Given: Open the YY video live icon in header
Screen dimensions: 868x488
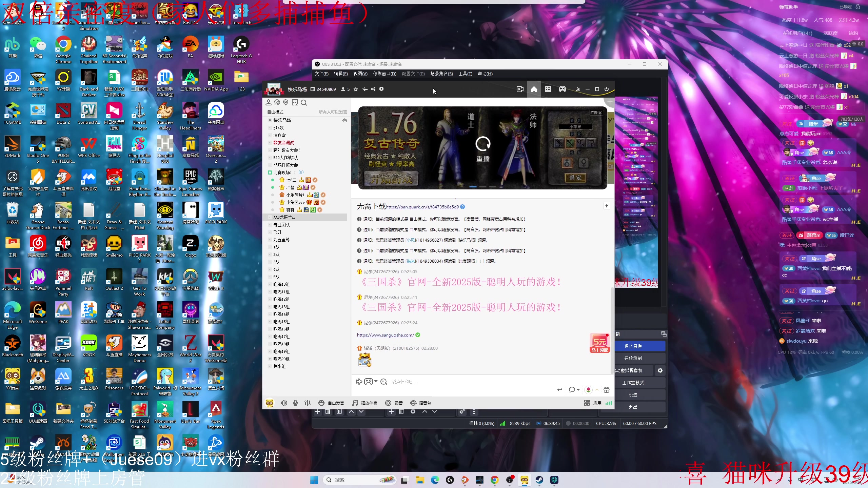Looking at the screenshot, I should 520,89.
